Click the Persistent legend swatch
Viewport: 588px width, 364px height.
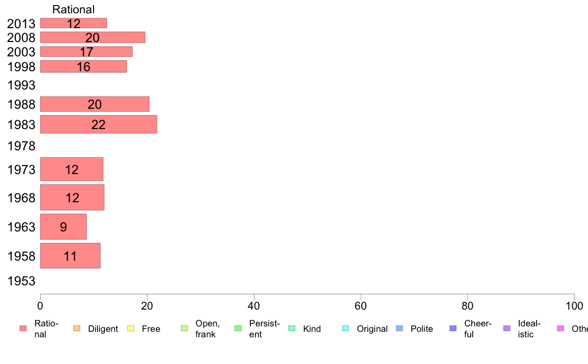(x=238, y=328)
